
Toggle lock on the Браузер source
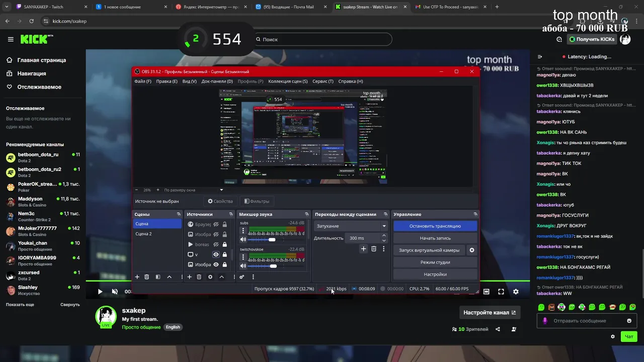click(x=225, y=224)
